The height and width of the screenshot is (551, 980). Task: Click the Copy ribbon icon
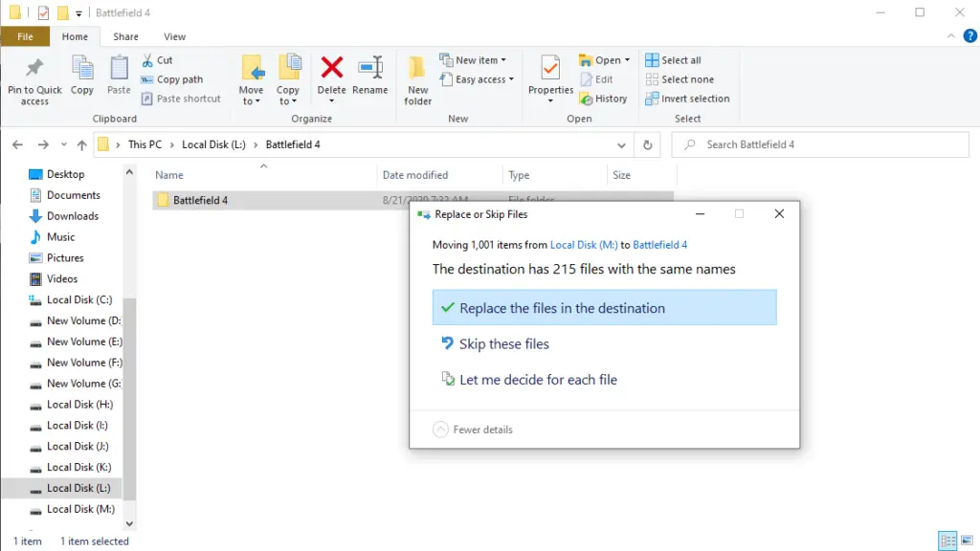[82, 76]
